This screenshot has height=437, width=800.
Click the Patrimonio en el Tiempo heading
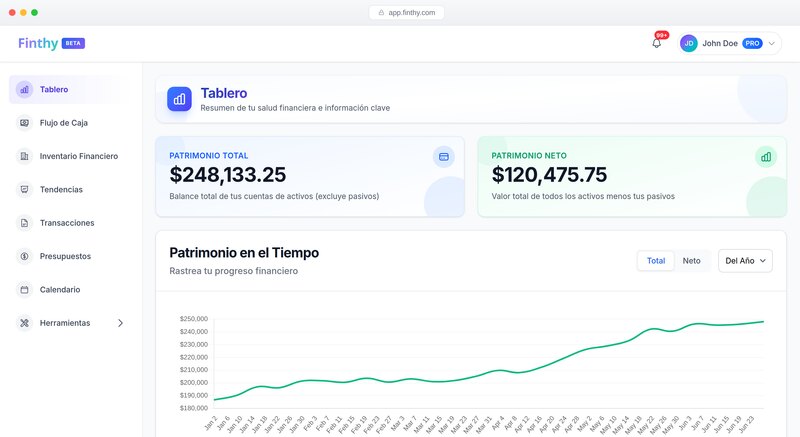244,253
